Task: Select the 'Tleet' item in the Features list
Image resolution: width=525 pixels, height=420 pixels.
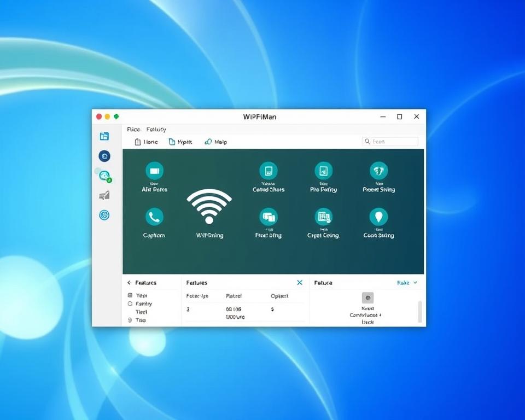Action: tap(141, 312)
